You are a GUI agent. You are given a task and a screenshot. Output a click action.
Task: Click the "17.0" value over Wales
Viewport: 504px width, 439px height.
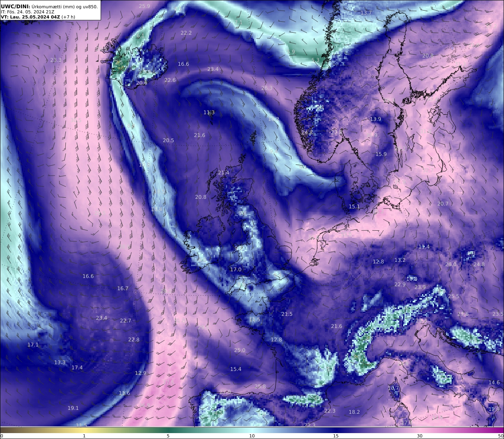[x=236, y=269]
